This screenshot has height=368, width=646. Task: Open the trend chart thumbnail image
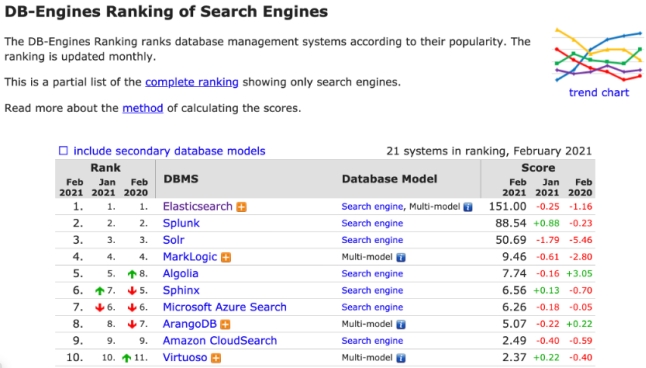[x=598, y=55]
